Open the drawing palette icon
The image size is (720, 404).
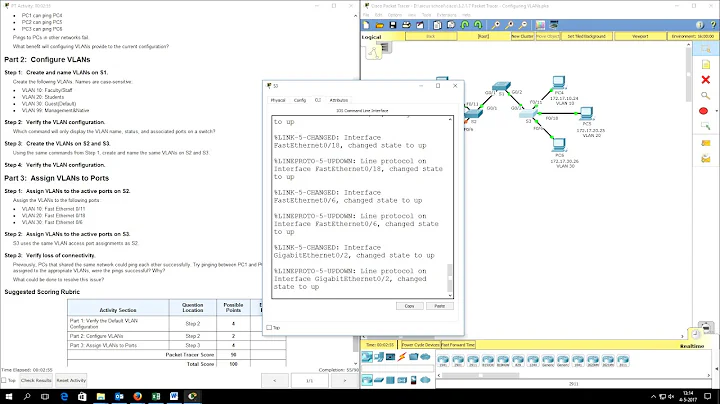tap(540, 25)
